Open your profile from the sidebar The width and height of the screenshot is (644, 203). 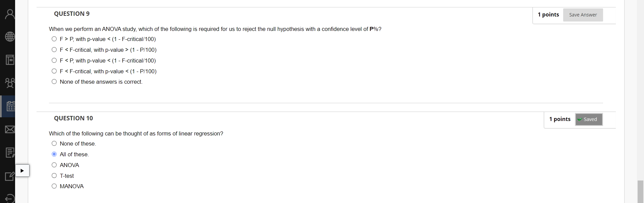click(x=9, y=14)
